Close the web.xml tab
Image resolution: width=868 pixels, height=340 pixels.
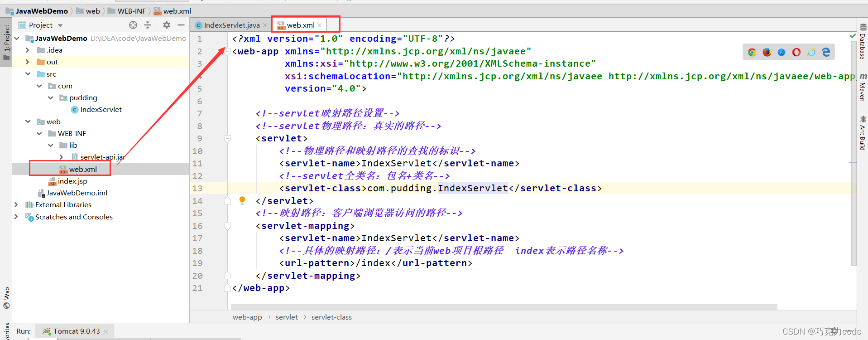[320, 25]
